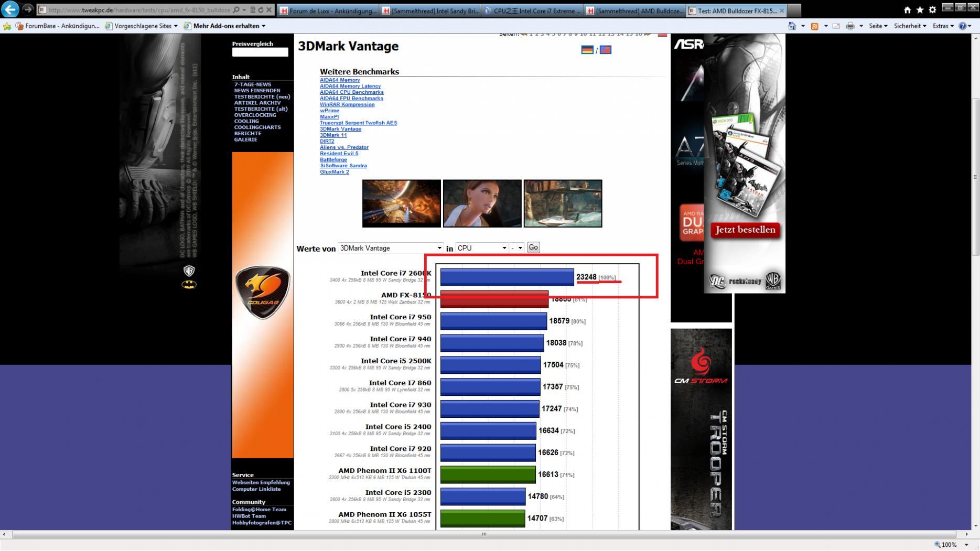Click the Jetzt bestellen button in the Batman ad
Screen dimensions: 980x551
point(745,230)
